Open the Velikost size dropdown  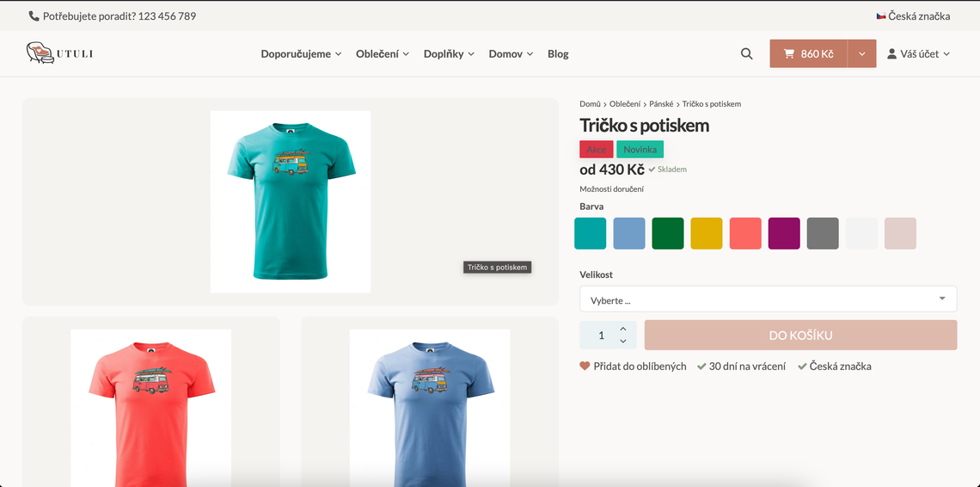pyautogui.click(x=768, y=299)
